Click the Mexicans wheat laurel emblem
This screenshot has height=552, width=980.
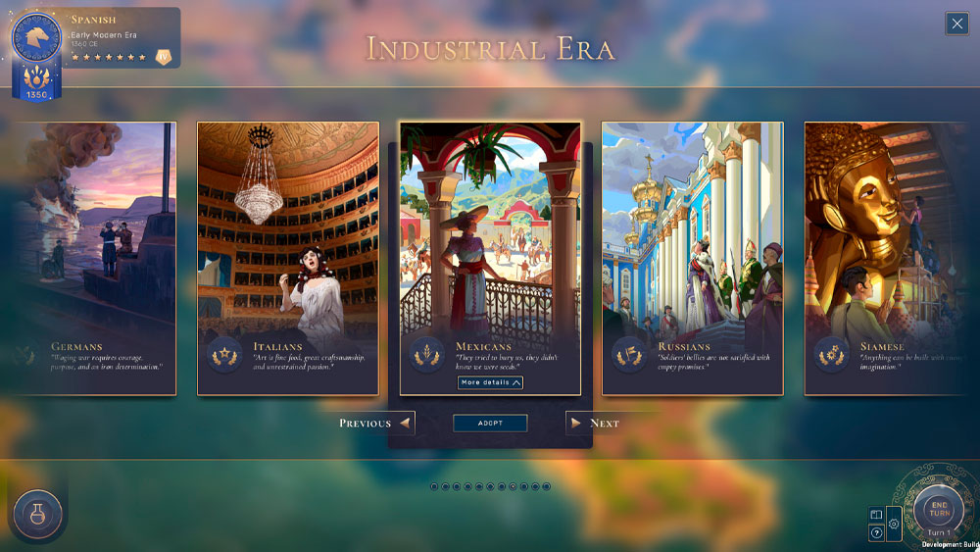click(x=427, y=355)
